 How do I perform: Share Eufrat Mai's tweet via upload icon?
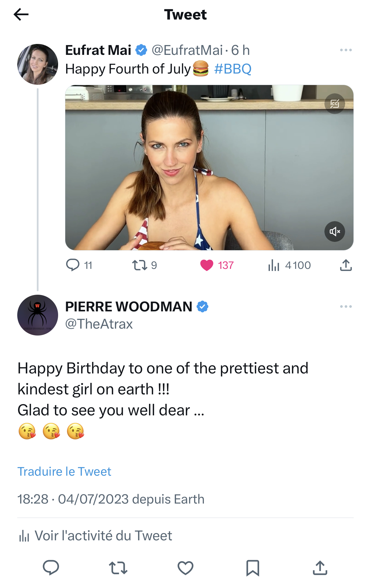tap(346, 265)
